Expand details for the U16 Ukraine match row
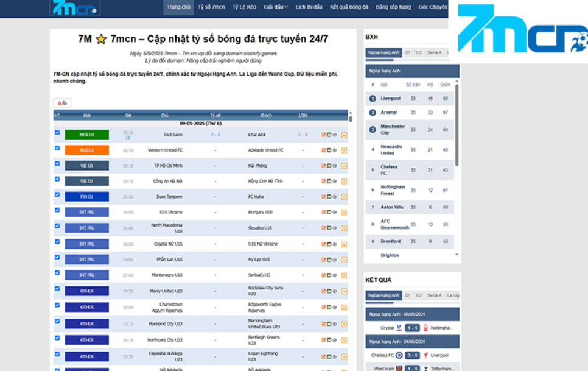The image size is (588, 371). point(344,213)
